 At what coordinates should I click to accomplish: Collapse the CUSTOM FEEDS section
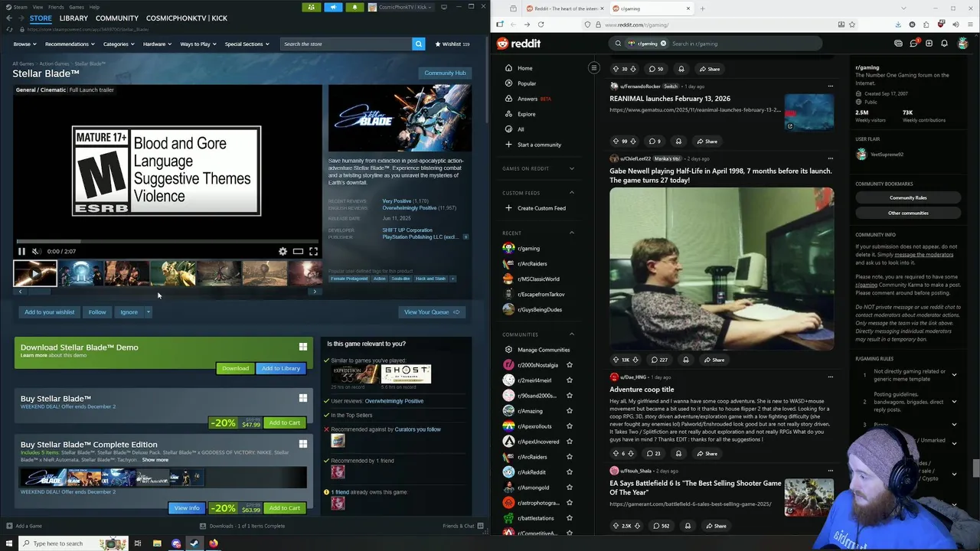point(572,193)
